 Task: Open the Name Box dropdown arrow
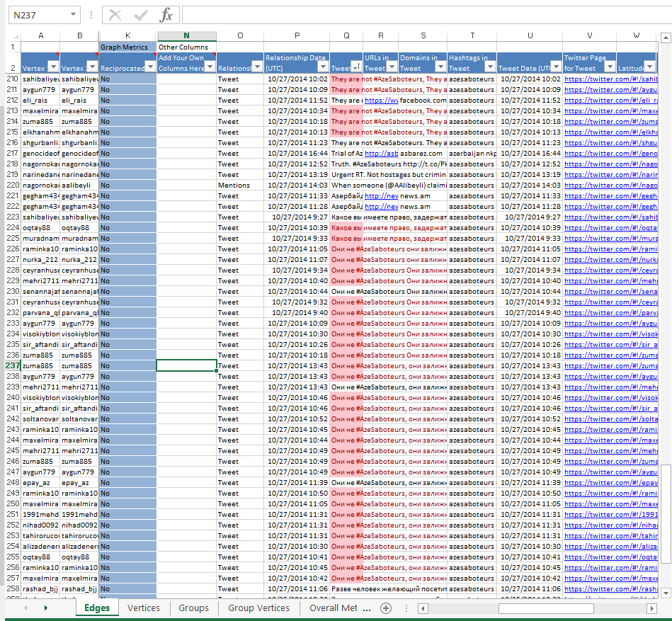tap(73, 15)
